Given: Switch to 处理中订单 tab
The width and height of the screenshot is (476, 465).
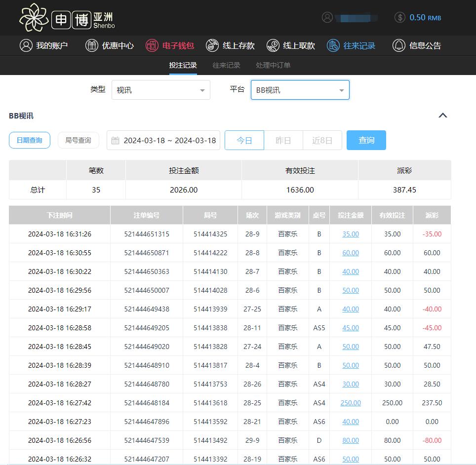Looking at the screenshot, I should coord(273,65).
